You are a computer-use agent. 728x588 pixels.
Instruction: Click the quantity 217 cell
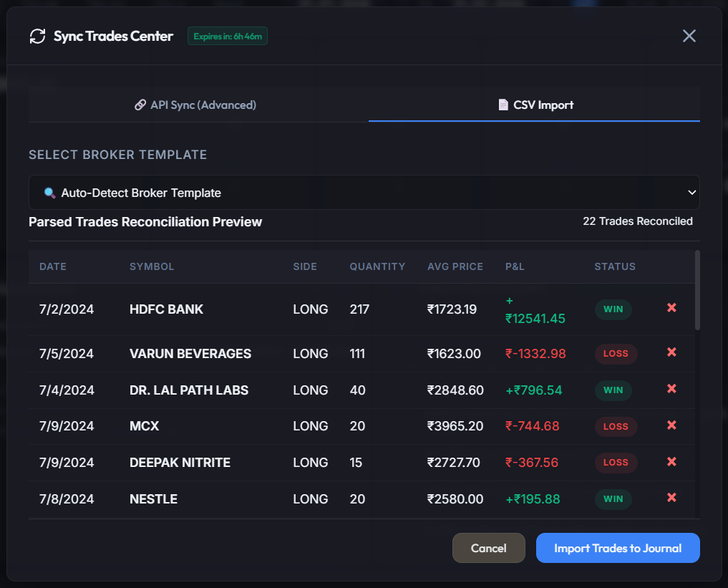point(359,309)
